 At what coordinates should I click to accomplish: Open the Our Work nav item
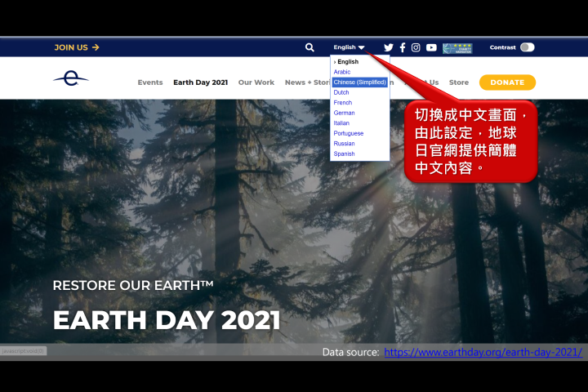(256, 82)
